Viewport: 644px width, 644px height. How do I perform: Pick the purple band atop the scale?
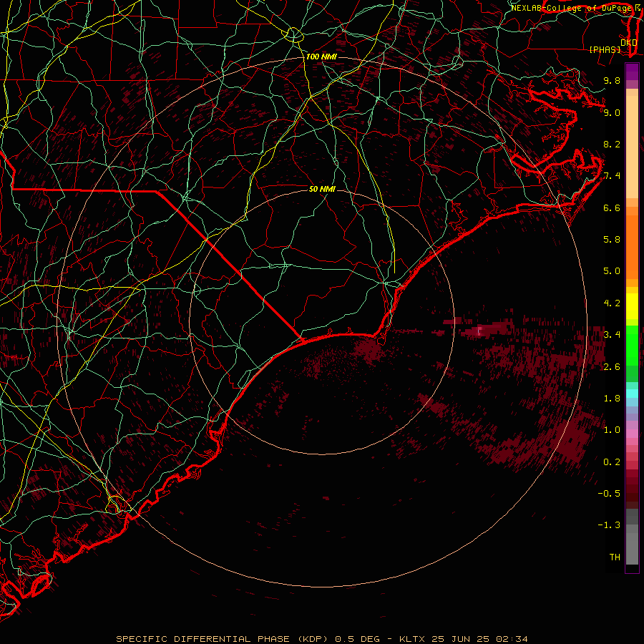click(x=632, y=72)
